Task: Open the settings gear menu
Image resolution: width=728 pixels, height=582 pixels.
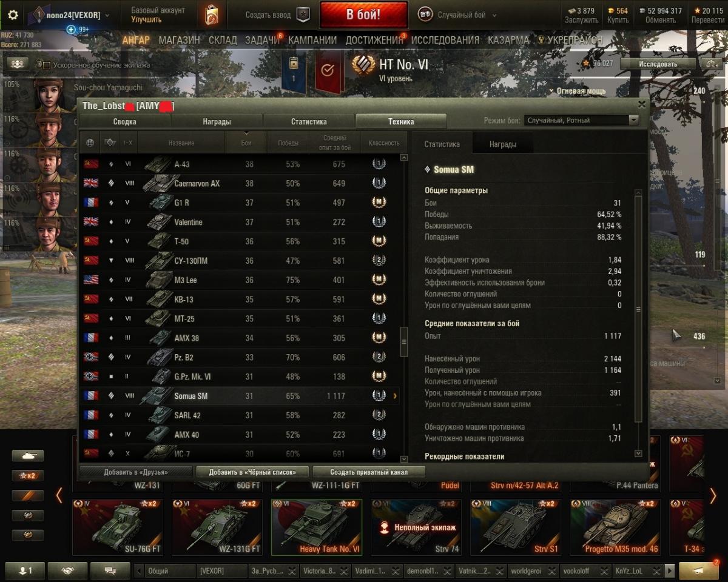Action: [13, 15]
